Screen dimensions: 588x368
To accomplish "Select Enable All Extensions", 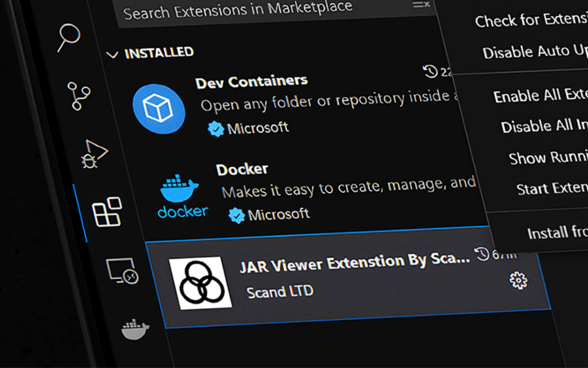I will 540,96.
